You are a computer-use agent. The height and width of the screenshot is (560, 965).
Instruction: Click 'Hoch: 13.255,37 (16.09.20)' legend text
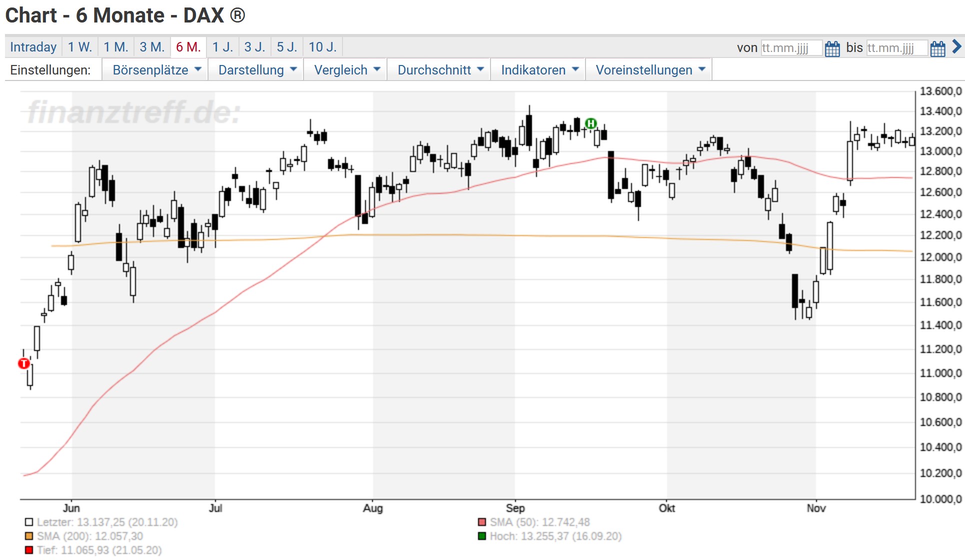(556, 536)
